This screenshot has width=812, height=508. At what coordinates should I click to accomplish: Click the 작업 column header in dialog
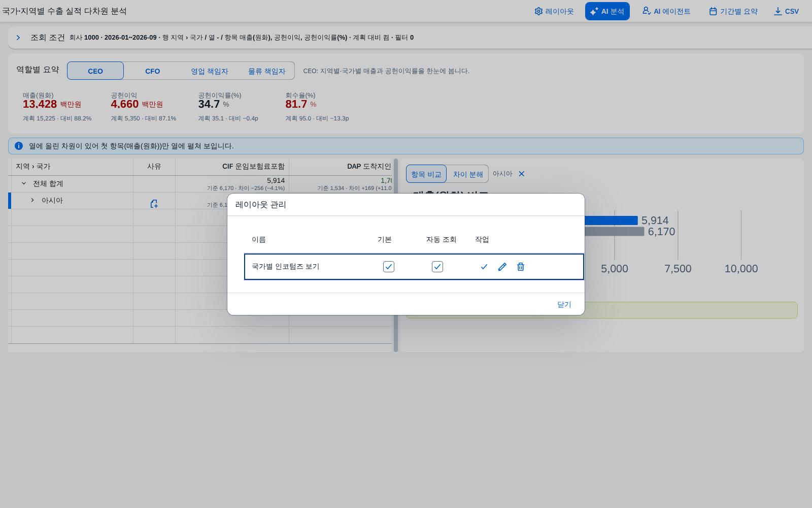(482, 240)
